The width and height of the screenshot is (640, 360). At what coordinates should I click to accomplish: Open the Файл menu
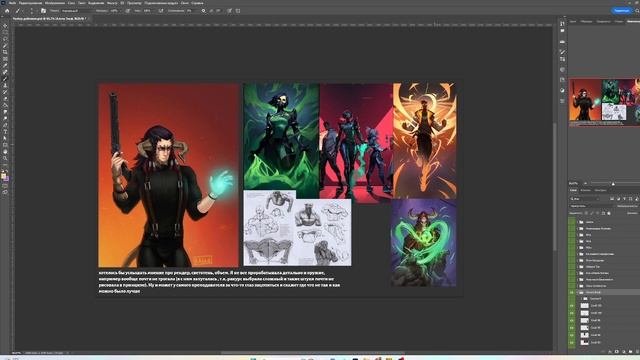coord(12,3)
